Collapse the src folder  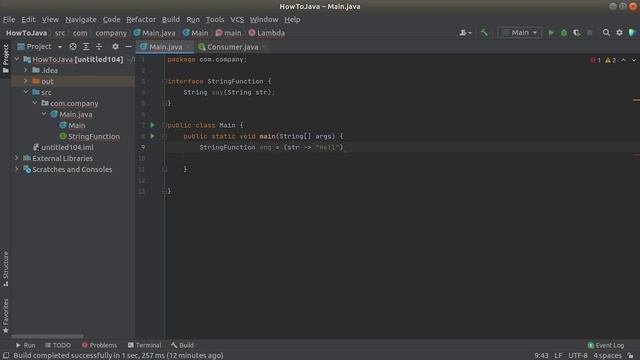tap(26, 92)
